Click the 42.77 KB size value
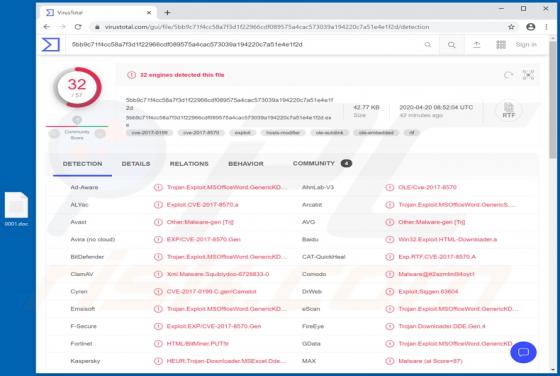Viewport: 560px width, 376px height. 366,107
